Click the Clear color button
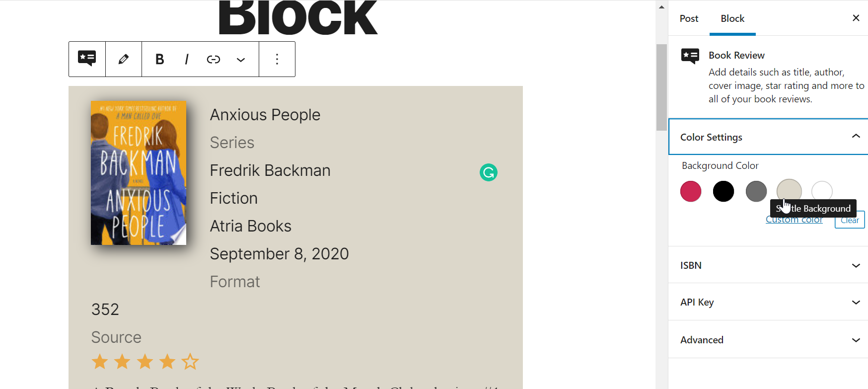The height and width of the screenshot is (389, 868). (850, 220)
